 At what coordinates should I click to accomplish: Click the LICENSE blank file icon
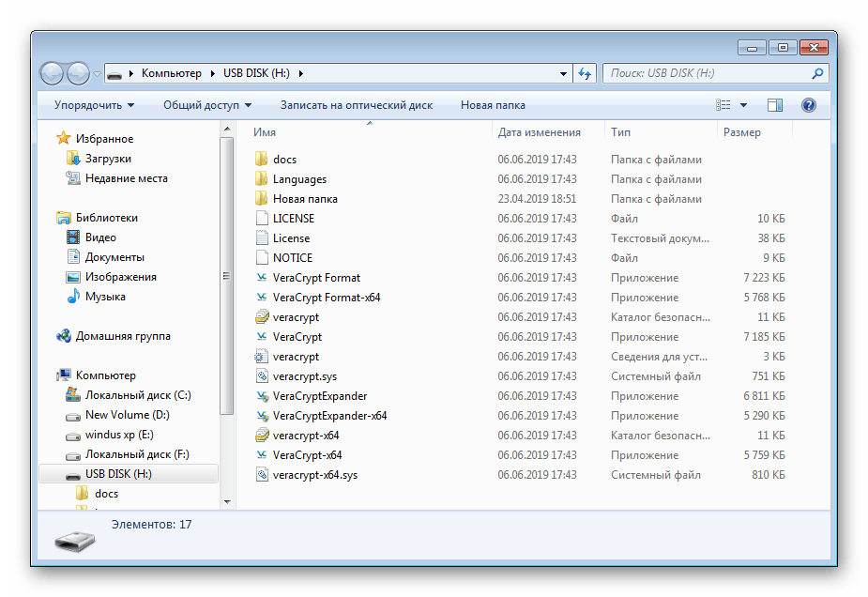coord(262,218)
